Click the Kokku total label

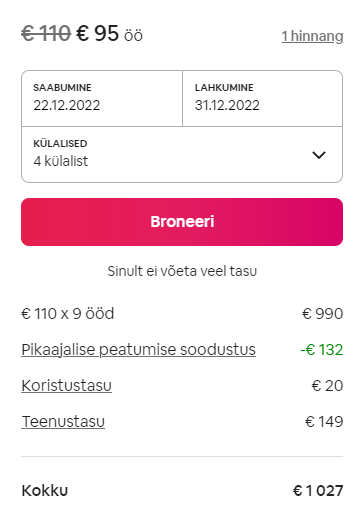pos(45,491)
